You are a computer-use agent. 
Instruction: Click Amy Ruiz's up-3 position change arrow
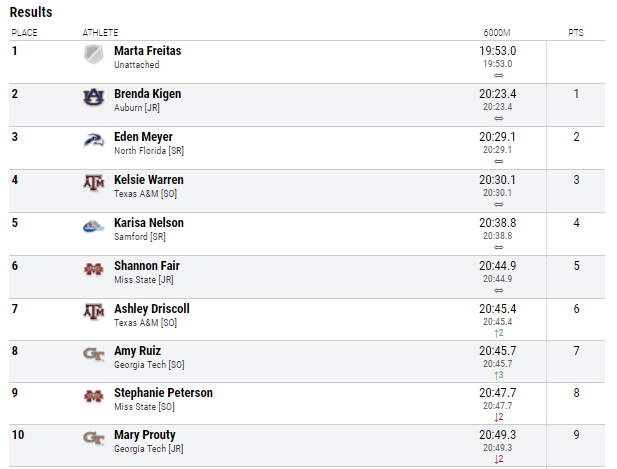(x=498, y=374)
